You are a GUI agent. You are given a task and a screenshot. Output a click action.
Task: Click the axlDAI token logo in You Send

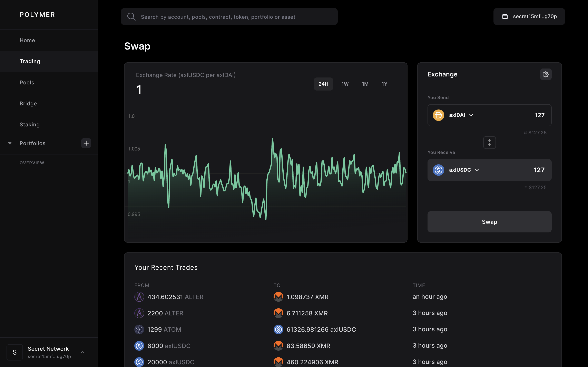[438, 115]
